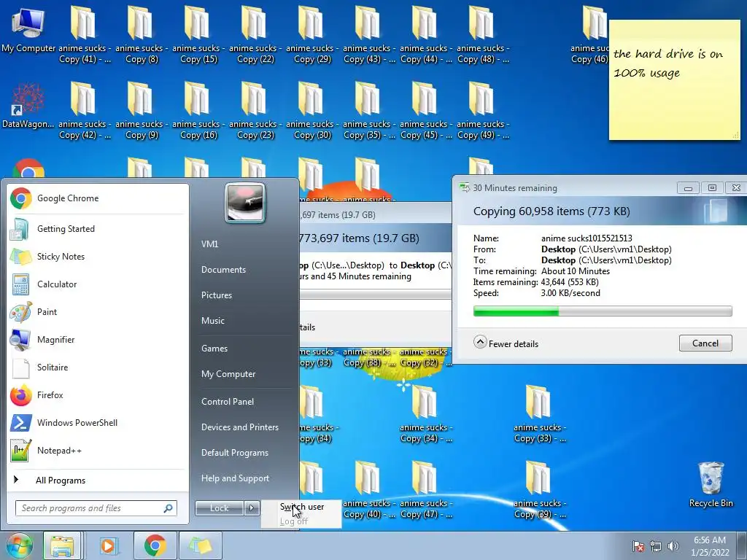Image resolution: width=747 pixels, height=560 pixels.
Task: Launch Firefox from Start menu
Action: pos(98,394)
